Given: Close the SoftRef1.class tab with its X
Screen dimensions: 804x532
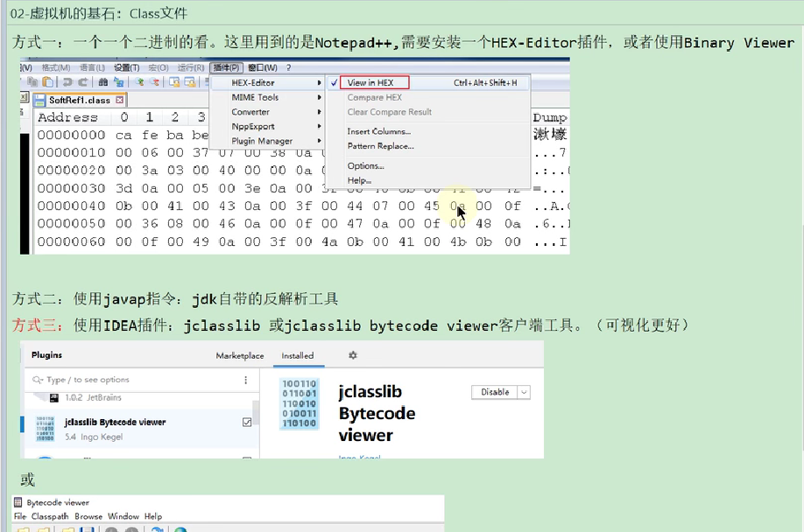Looking at the screenshot, I should point(119,100).
